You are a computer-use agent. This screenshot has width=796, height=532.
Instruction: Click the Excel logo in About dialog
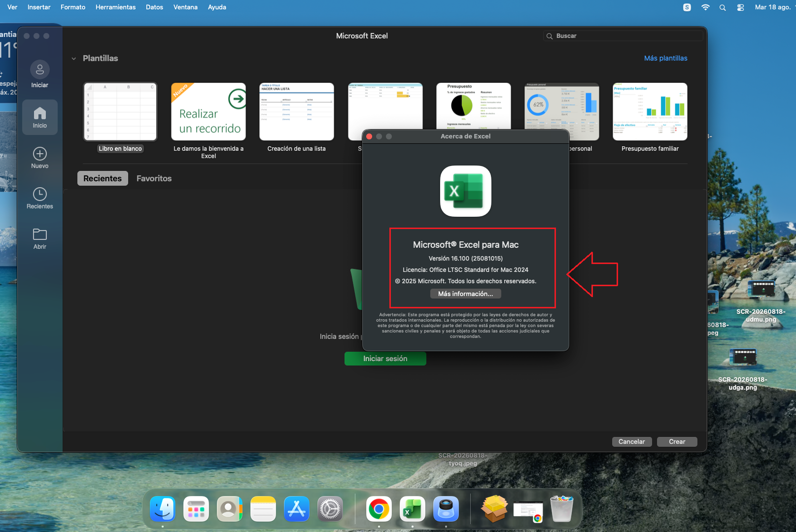[466, 191]
